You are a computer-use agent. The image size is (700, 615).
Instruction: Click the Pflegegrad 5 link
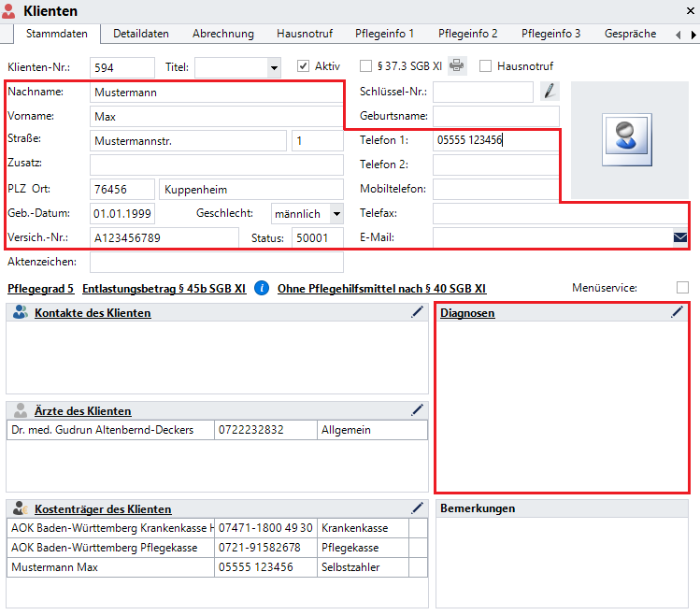tap(41, 289)
